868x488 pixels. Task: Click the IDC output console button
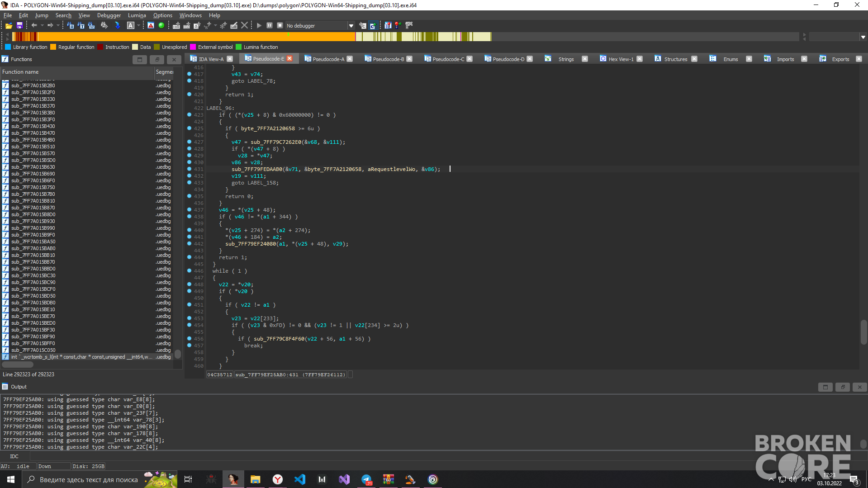coord(14,456)
